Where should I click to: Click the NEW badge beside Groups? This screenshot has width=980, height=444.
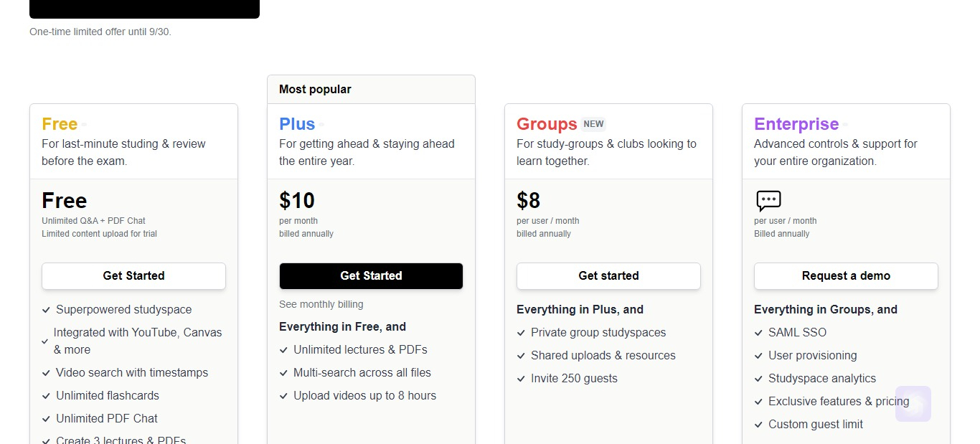click(593, 124)
